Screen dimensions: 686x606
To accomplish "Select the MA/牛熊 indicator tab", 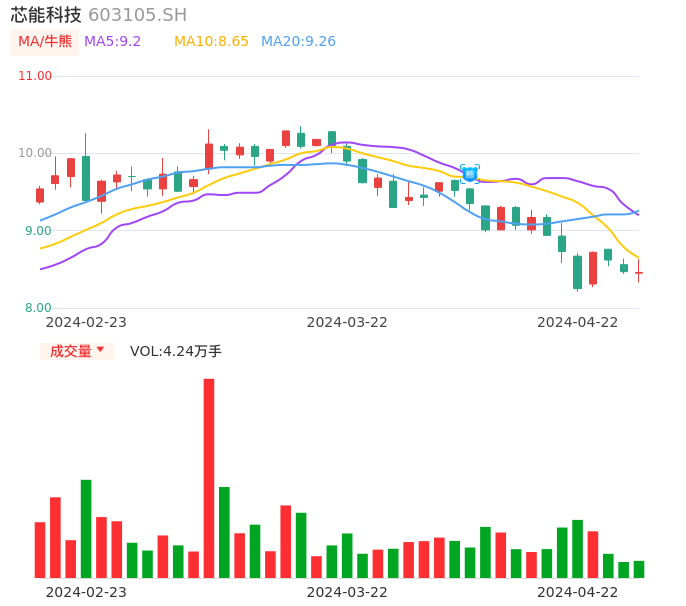I will [x=45, y=42].
